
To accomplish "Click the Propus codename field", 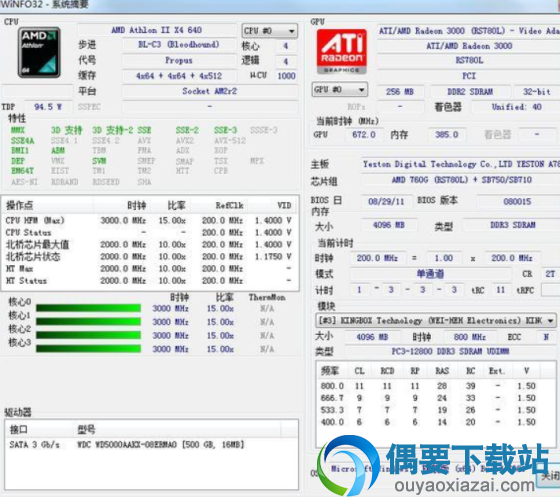I will pyautogui.click(x=179, y=60).
